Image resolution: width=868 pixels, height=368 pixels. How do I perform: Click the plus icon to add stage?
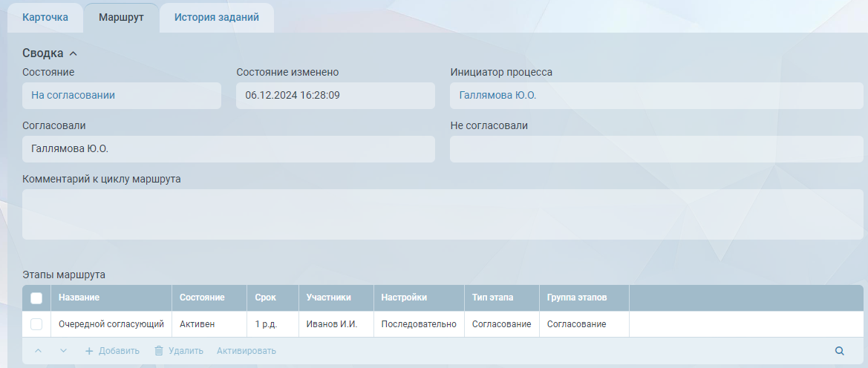pos(89,351)
